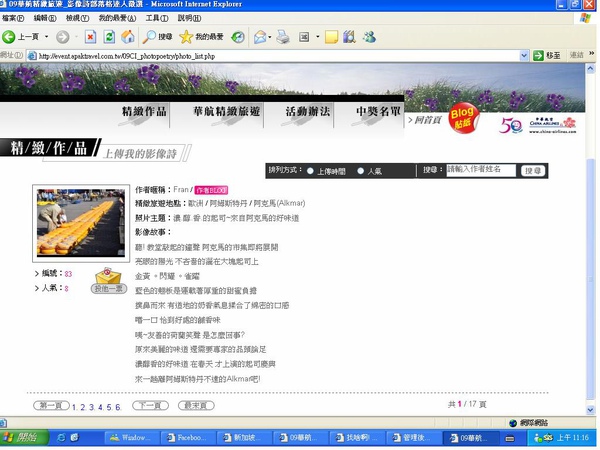The height and width of the screenshot is (450, 600).
Task: Click the ballot box vote icon
Action: click(x=109, y=276)
